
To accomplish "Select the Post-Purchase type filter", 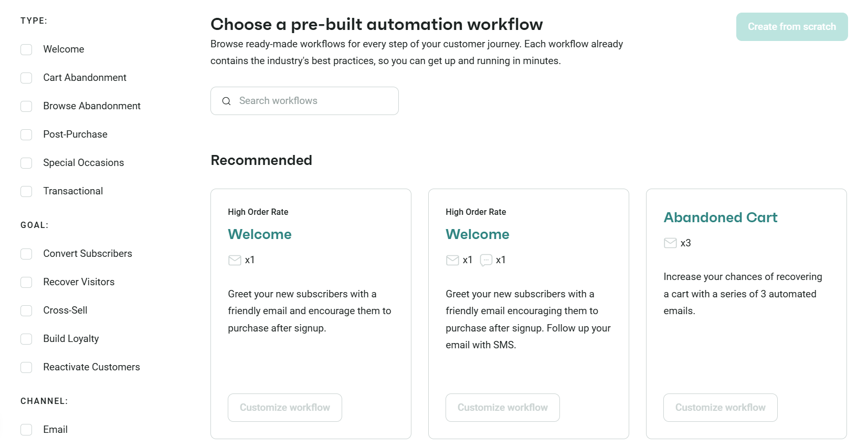I will [x=26, y=134].
